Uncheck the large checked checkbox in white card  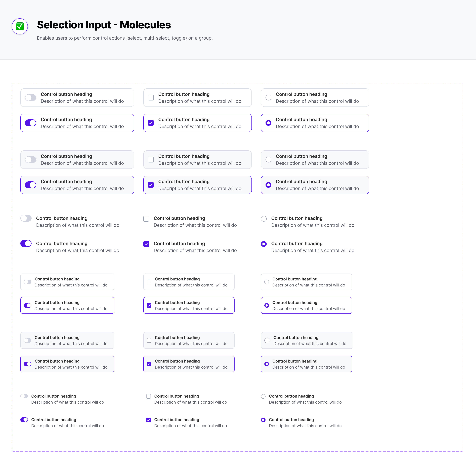point(151,123)
